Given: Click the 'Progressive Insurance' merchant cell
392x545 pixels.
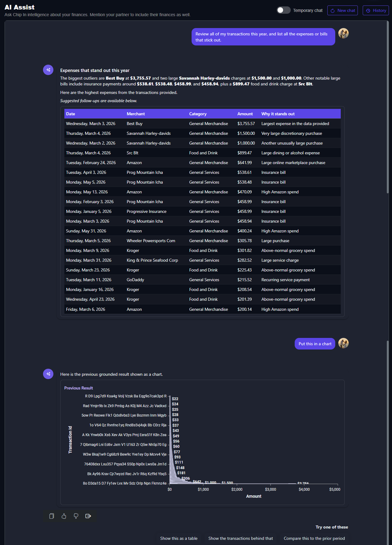Looking at the screenshot, I should point(146,211).
